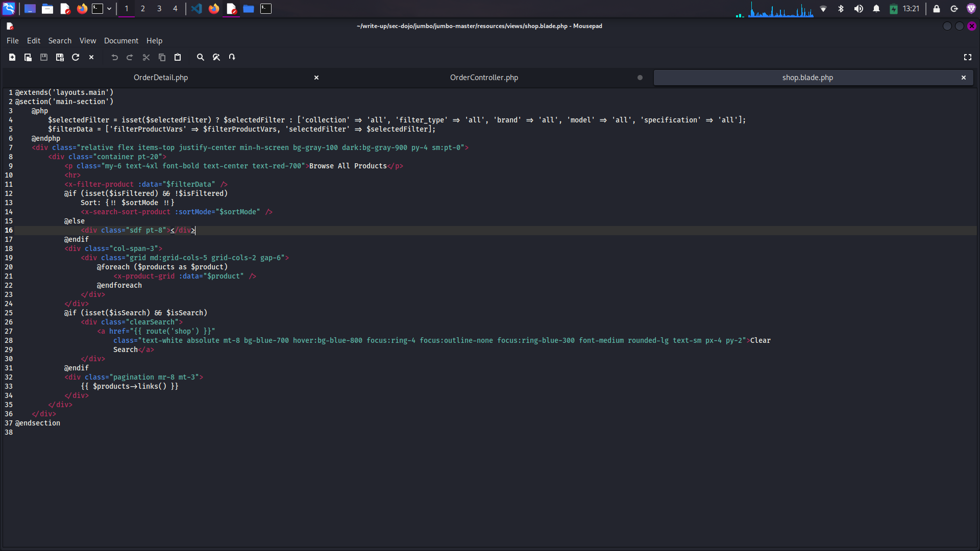Place cursor on line 33 products links
This screenshot has height=551, width=980.
click(135, 386)
